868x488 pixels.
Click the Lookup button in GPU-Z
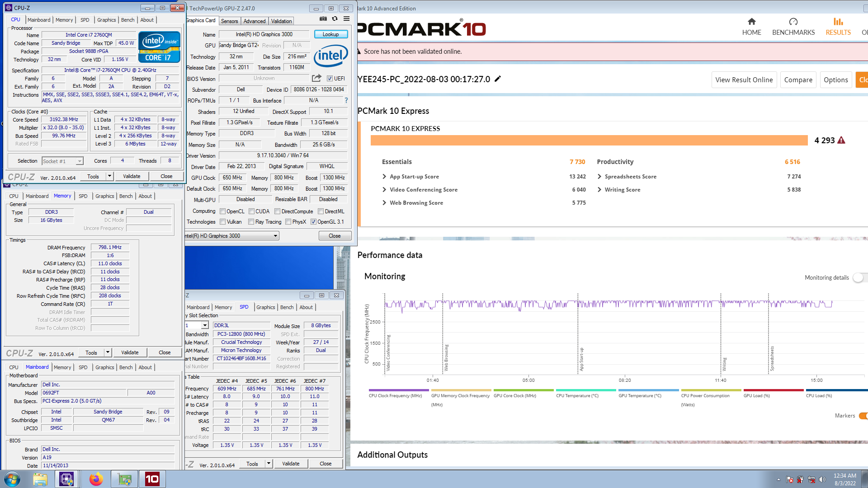click(330, 34)
